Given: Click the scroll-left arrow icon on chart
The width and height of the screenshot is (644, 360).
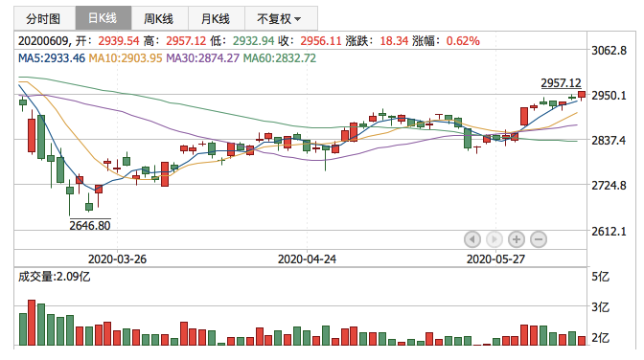Looking at the screenshot, I should 472,239.
